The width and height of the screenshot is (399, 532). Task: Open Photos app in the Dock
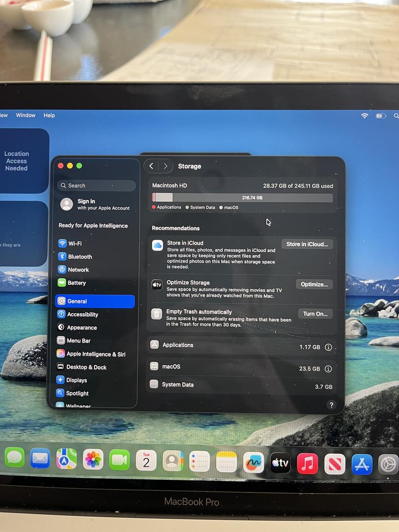pyautogui.click(x=93, y=460)
